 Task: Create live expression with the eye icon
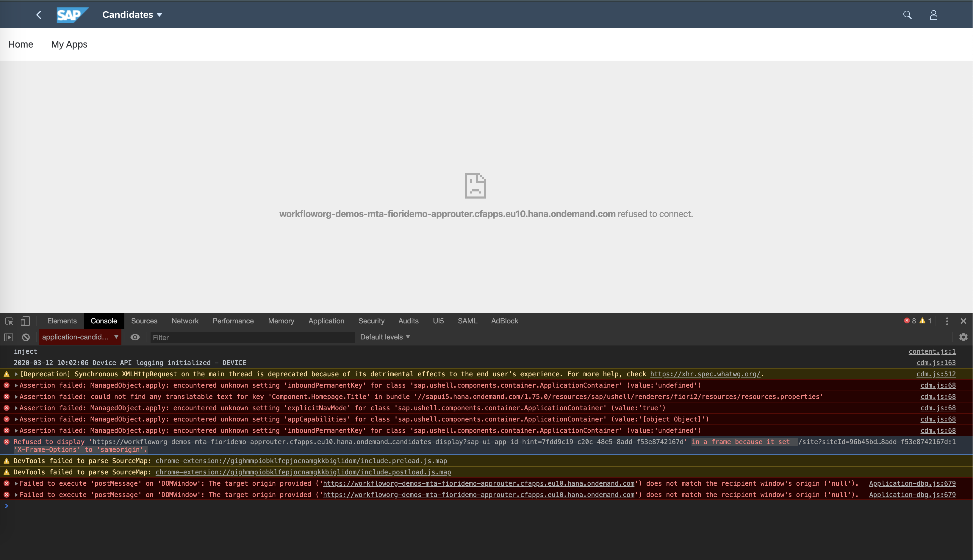[x=135, y=337]
